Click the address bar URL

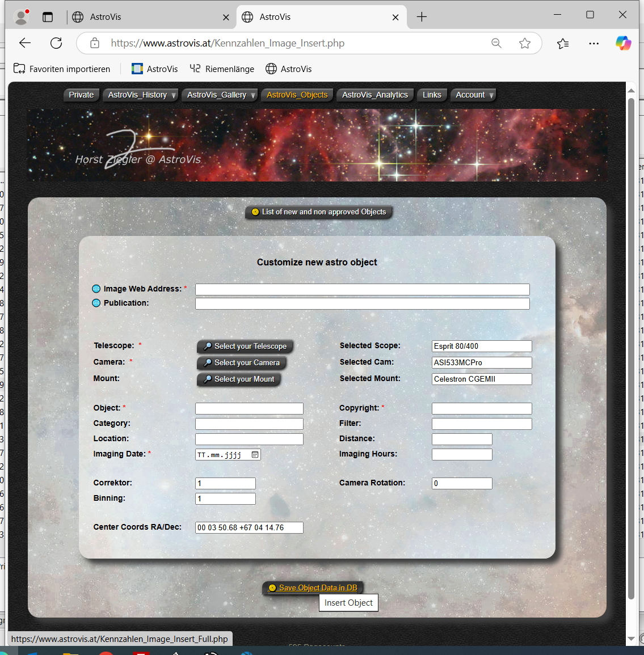(228, 43)
